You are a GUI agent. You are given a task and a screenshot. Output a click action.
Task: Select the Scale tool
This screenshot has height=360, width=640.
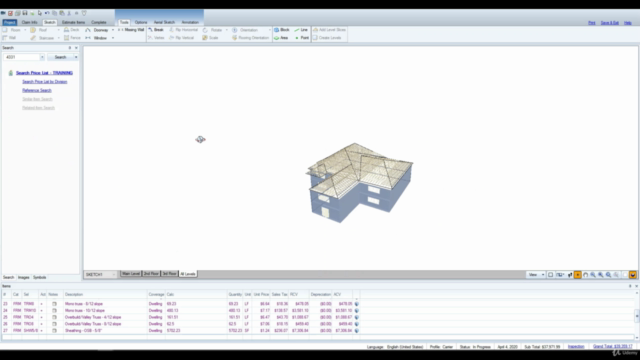(x=211, y=38)
